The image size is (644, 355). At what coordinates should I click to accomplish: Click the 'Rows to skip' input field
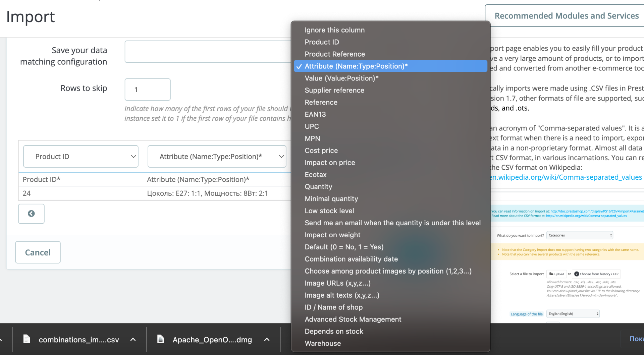(148, 90)
